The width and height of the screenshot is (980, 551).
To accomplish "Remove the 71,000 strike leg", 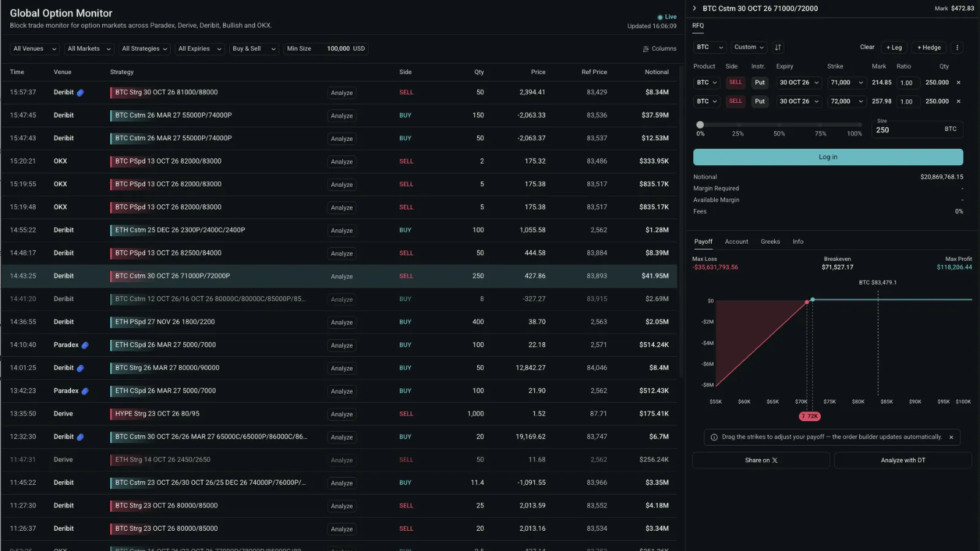I will (959, 83).
